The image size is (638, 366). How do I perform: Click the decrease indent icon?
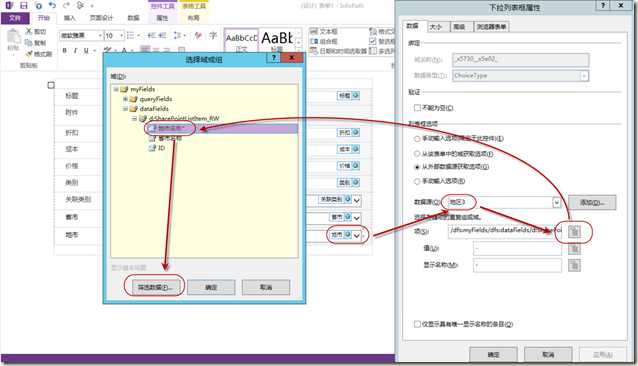click(151, 35)
